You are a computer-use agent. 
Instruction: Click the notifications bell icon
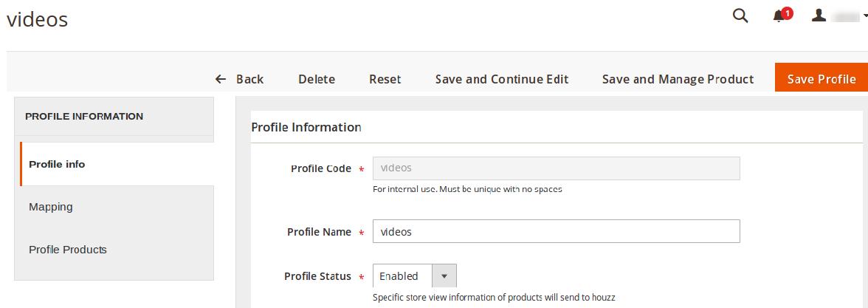tap(779, 16)
